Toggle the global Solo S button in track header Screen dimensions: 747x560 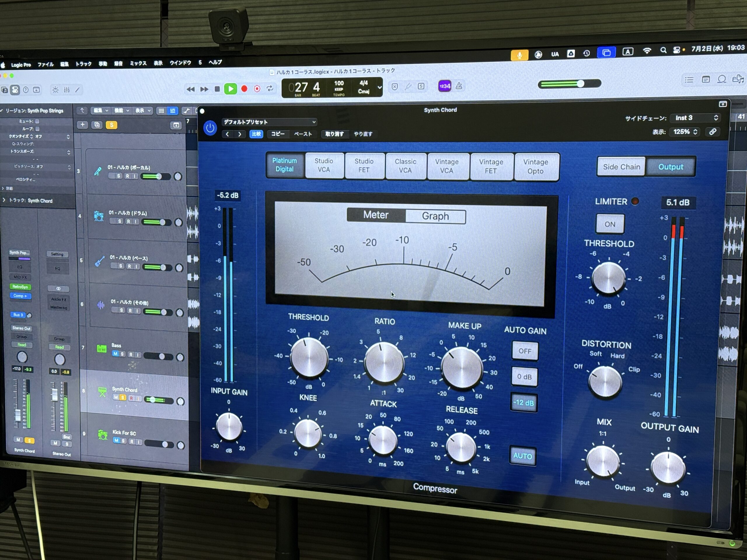pos(111,125)
